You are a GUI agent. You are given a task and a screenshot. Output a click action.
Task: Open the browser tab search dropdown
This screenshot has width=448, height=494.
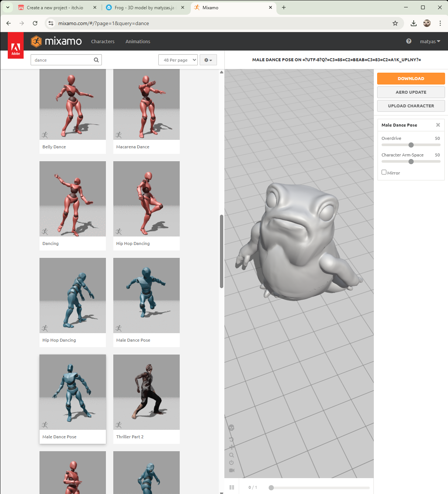(x=7, y=7)
